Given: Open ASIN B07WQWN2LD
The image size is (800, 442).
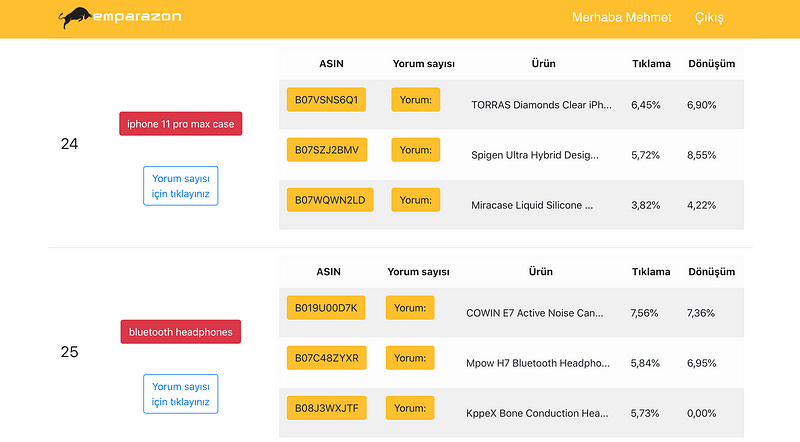Looking at the screenshot, I should 330,200.
